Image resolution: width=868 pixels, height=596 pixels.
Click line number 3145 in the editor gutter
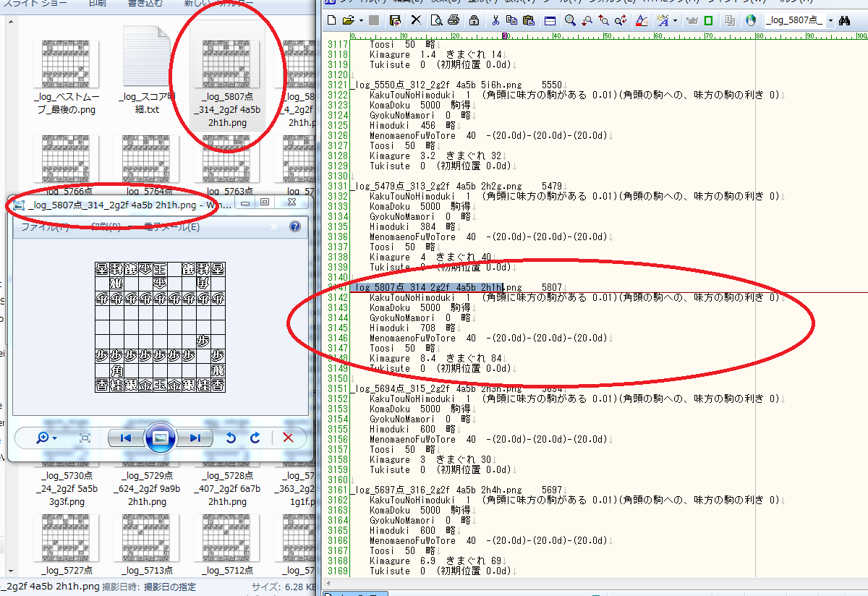click(337, 328)
